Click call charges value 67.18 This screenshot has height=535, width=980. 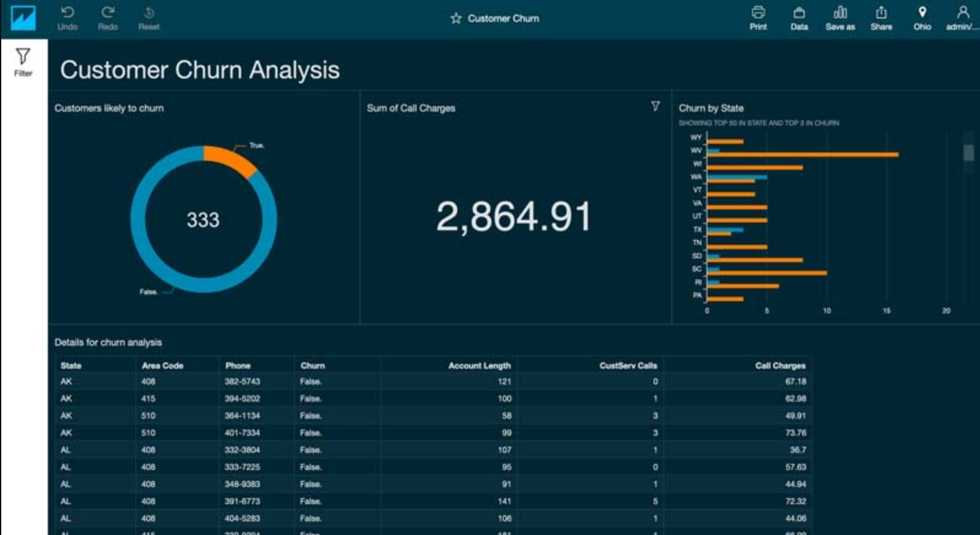coord(796,381)
